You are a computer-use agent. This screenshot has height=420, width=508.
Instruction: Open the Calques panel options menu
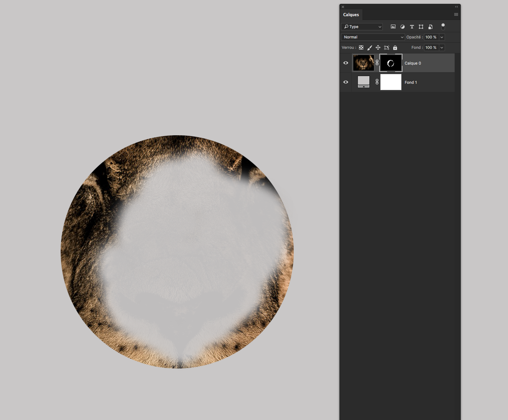click(x=456, y=15)
